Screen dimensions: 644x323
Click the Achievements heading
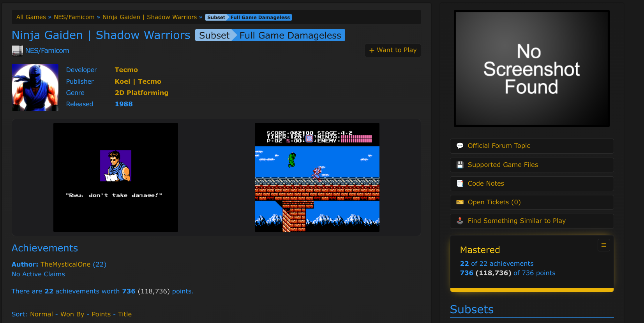45,248
